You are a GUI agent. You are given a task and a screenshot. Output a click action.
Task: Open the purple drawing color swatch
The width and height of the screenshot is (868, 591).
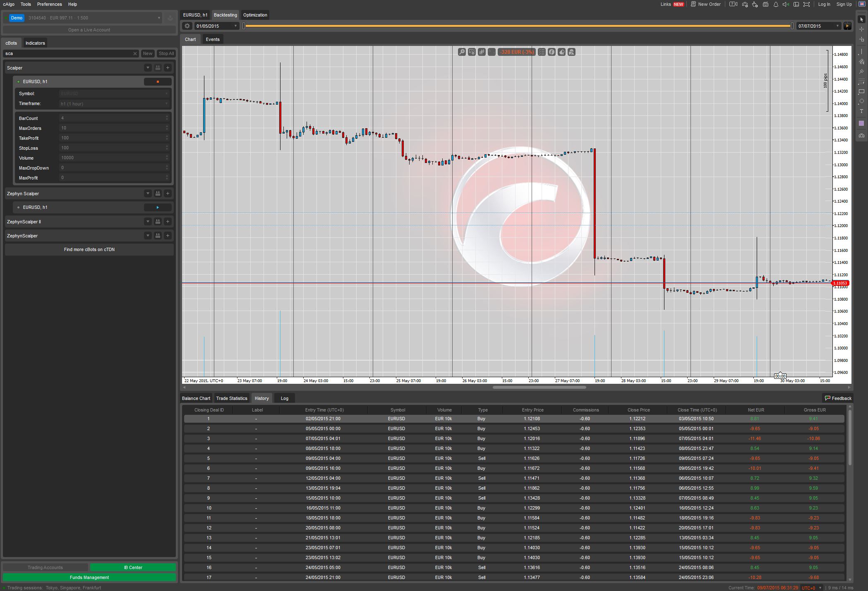(862, 123)
